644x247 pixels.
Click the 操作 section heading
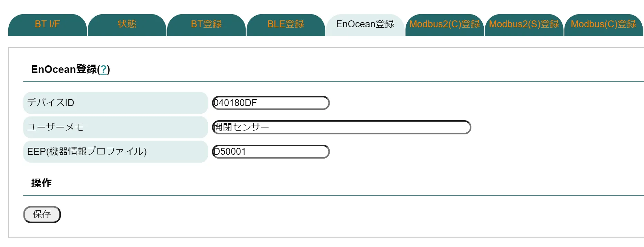click(41, 183)
